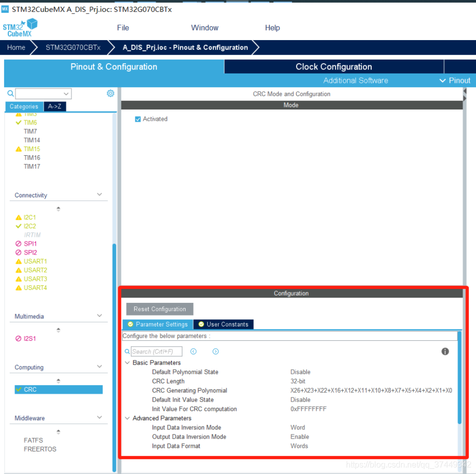This screenshot has height=474, width=476.
Task: Click the warning icon next to I2C1
Action: tap(19, 217)
